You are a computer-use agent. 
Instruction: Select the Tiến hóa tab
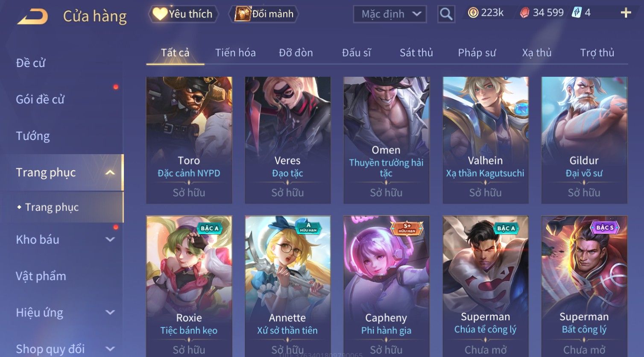(x=235, y=53)
